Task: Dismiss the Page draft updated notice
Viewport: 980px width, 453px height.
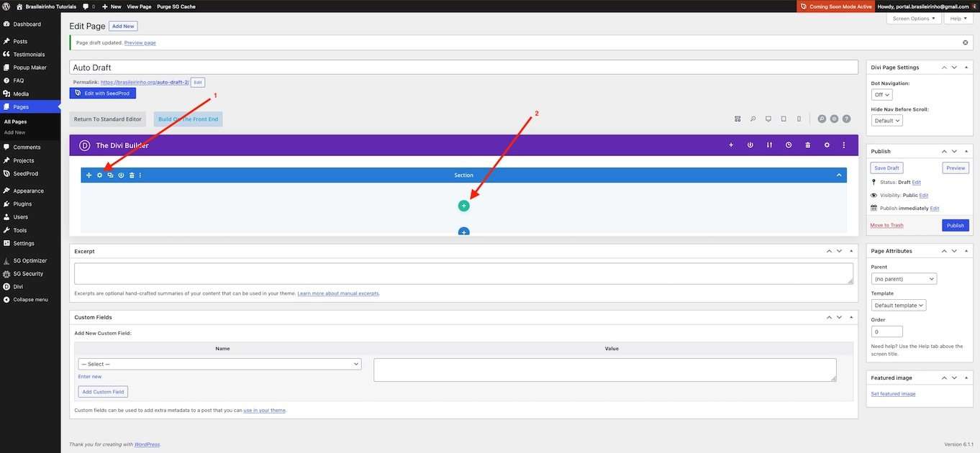Action: tap(966, 42)
